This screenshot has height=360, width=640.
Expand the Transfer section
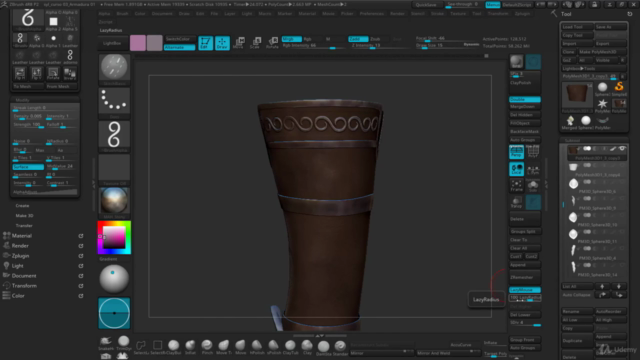tap(24, 225)
